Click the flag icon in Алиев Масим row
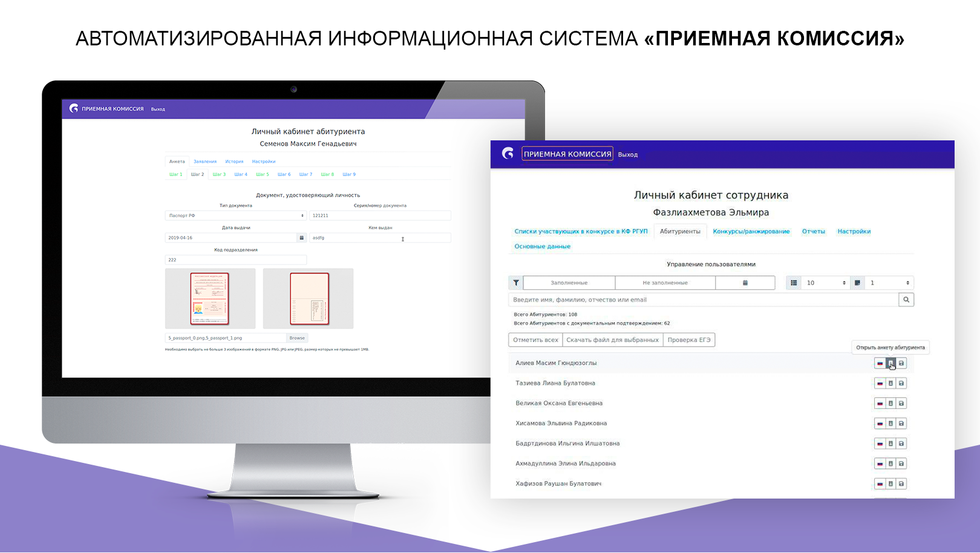980x553 pixels. click(880, 363)
